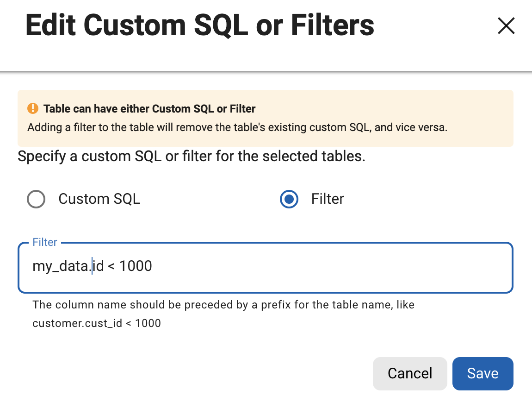
Task: Place cursor on '1000' in the filter expression
Action: pos(136,266)
